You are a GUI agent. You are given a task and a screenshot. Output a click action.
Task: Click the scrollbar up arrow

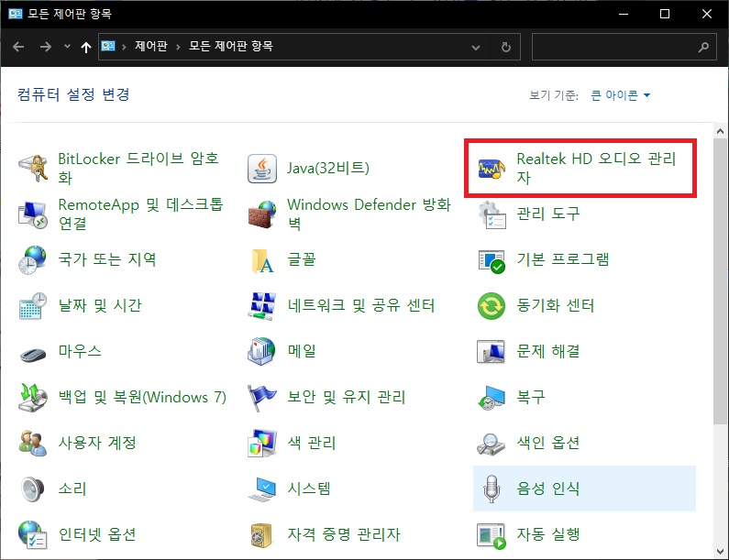pos(720,131)
